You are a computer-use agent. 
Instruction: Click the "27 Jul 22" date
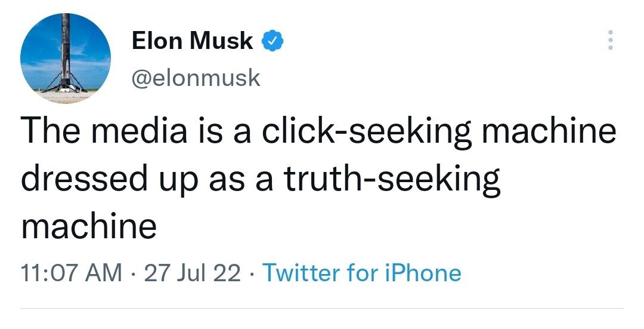click(x=193, y=273)
